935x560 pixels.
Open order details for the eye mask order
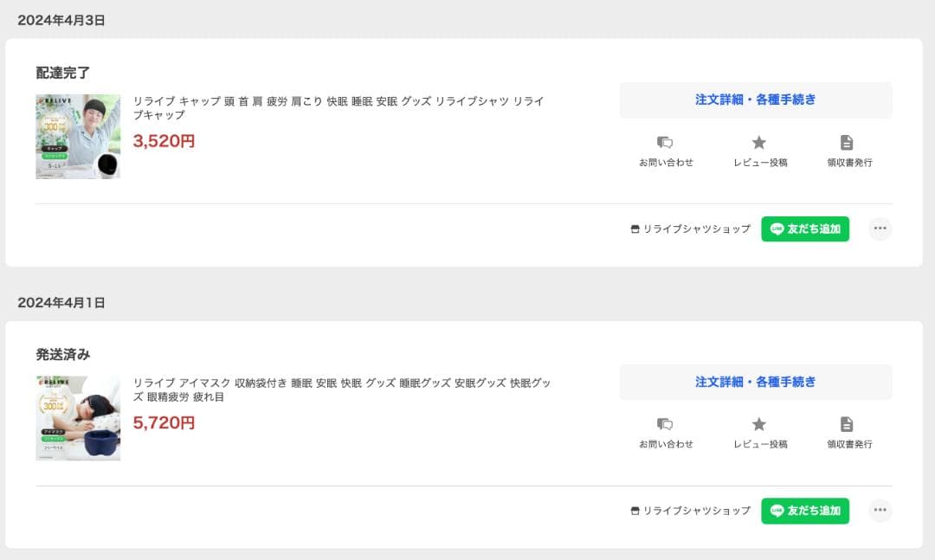pos(755,382)
